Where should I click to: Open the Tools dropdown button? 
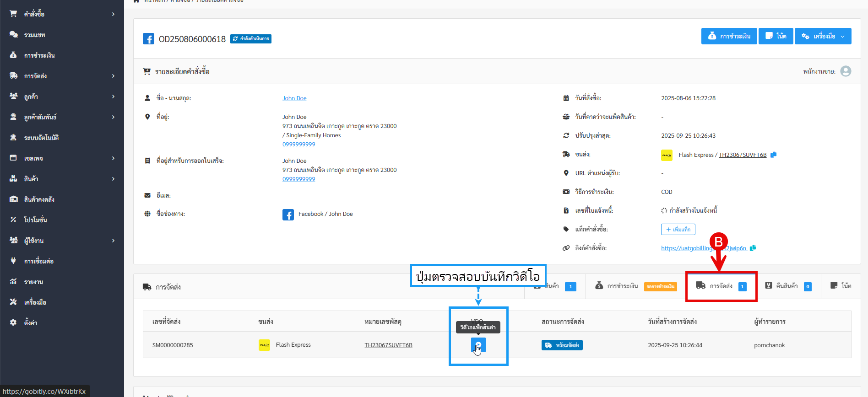823,36
